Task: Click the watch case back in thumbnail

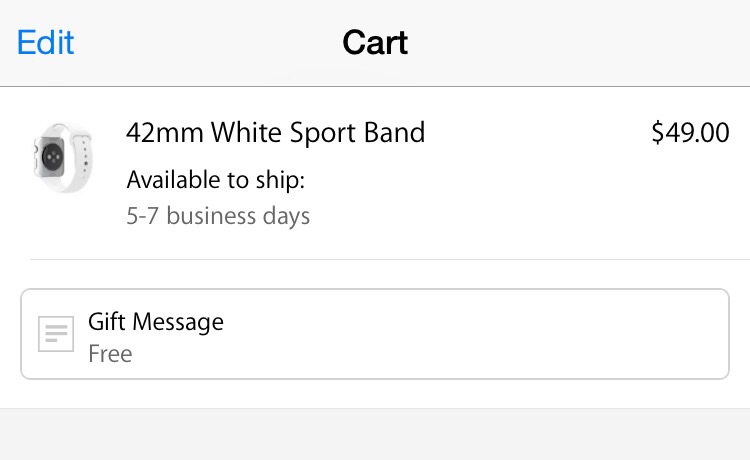Action: (x=49, y=156)
